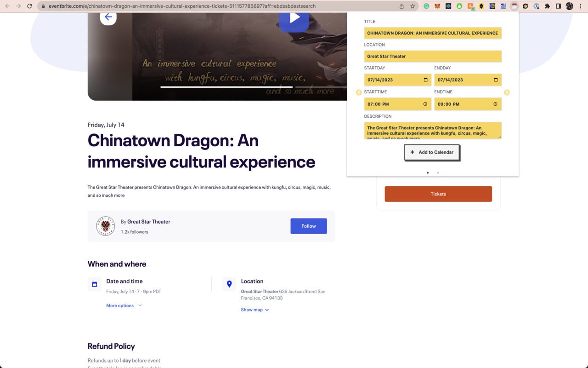Click the calendar icon beside Date and time
588x368 pixels.
[x=95, y=284]
